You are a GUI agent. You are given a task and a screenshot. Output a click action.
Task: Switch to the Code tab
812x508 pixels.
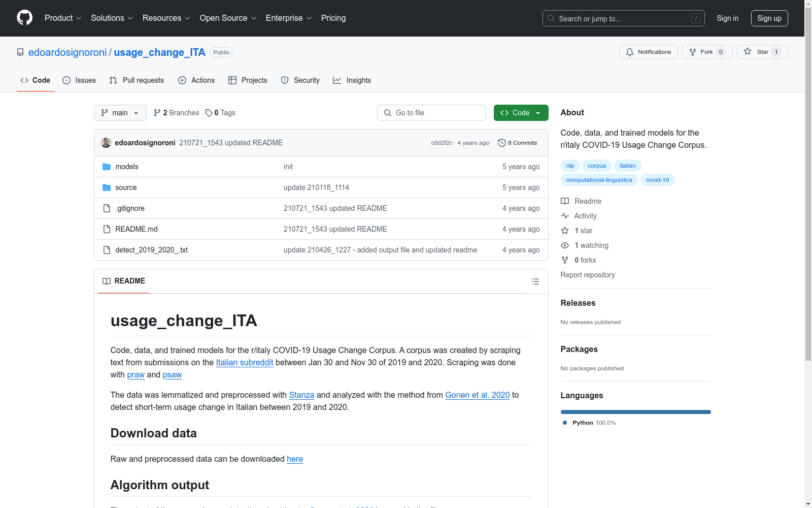[36, 80]
